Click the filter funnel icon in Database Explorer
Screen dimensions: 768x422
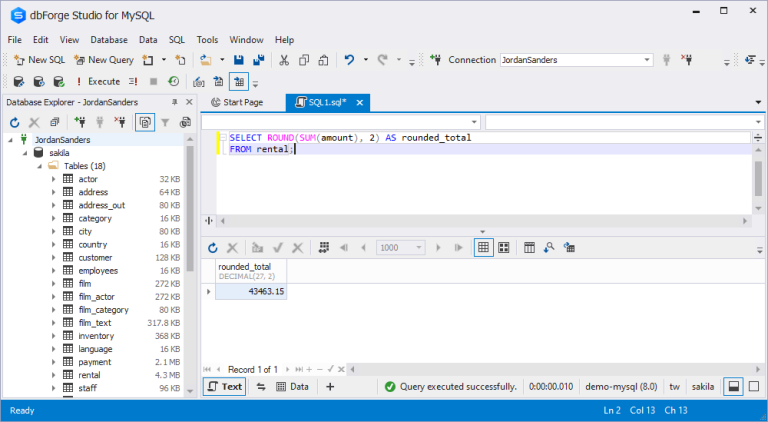point(165,122)
